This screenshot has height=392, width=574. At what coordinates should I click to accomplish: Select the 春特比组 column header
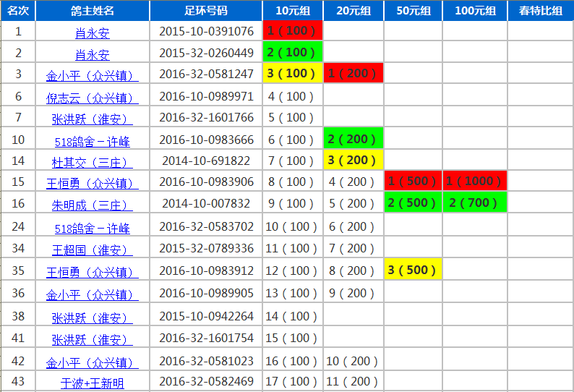point(540,11)
